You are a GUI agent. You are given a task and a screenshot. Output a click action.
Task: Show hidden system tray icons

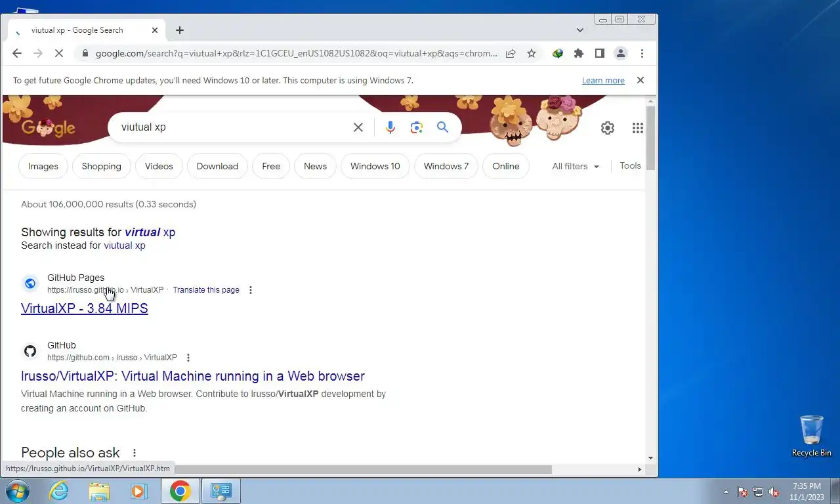tap(726, 492)
